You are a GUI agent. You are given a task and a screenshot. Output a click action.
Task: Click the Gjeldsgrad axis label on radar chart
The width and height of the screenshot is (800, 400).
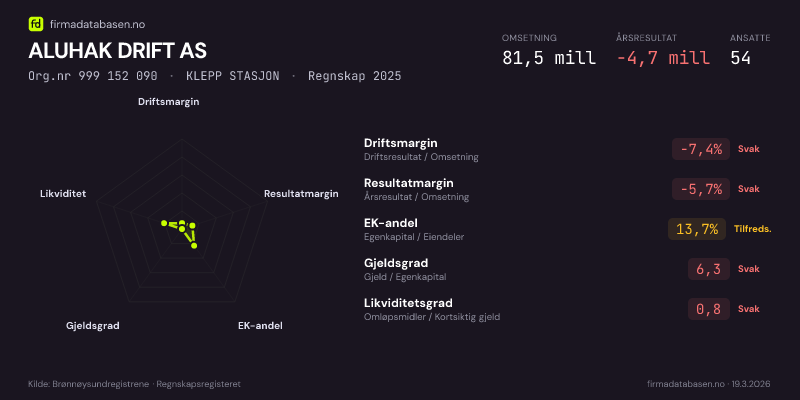[x=93, y=326]
